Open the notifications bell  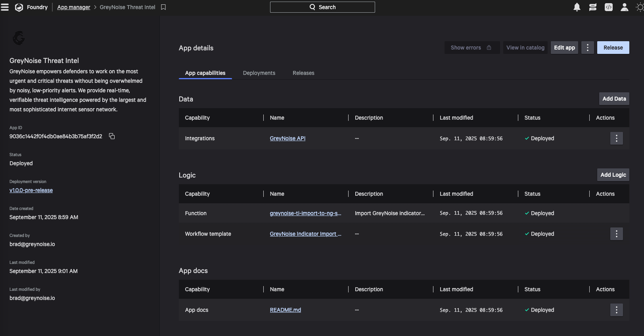coord(577,7)
